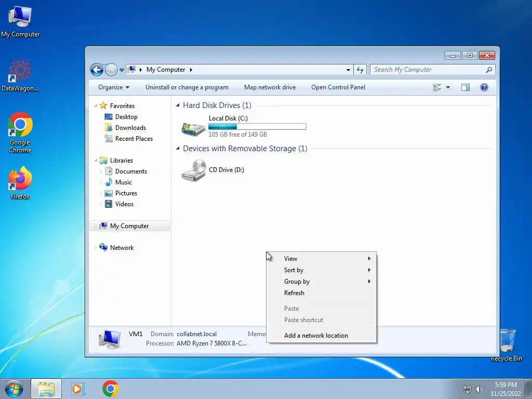532x399 pixels.
Task: Click the Network globe icon
Action: click(103, 247)
